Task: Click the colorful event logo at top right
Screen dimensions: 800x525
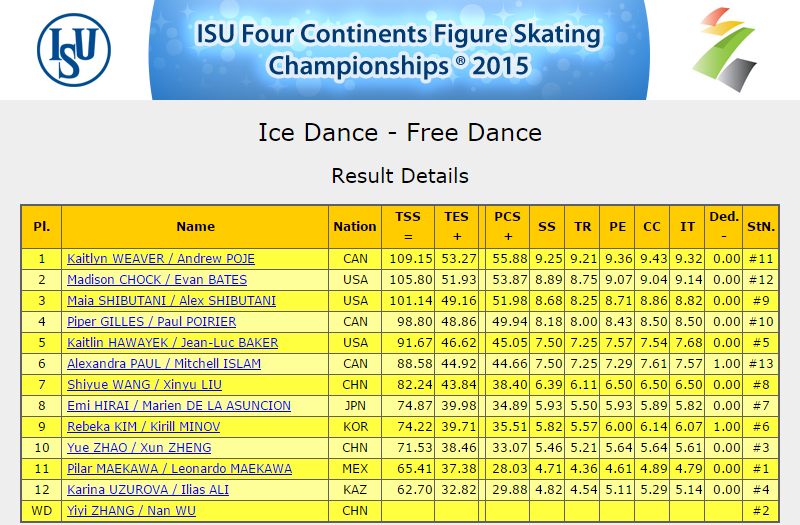Action: (724, 49)
